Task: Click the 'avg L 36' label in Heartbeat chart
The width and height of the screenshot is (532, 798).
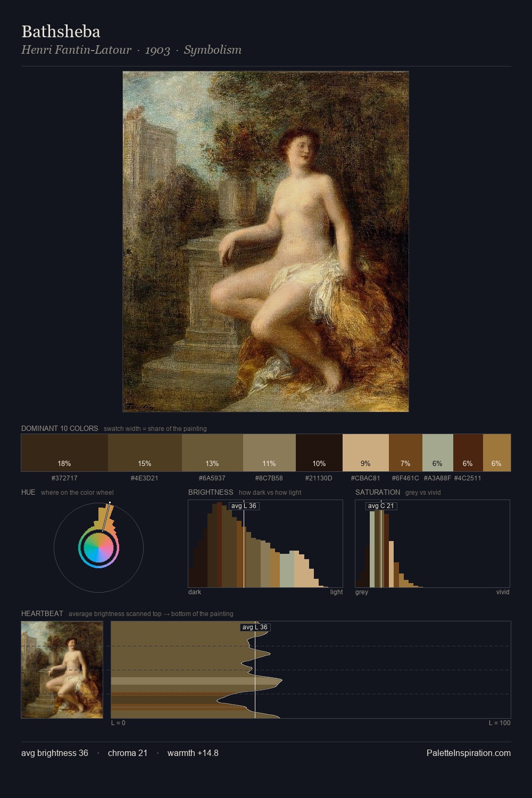Action: [x=255, y=627]
